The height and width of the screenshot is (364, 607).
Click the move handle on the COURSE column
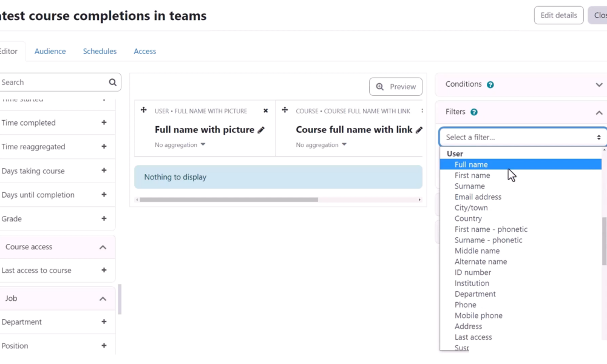[285, 110]
